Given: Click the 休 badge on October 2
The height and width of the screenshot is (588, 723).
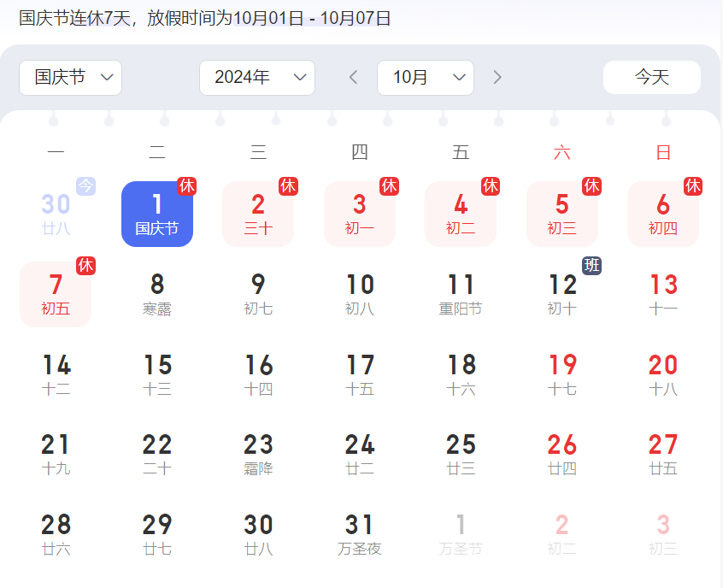Looking at the screenshot, I should pyautogui.click(x=289, y=185).
